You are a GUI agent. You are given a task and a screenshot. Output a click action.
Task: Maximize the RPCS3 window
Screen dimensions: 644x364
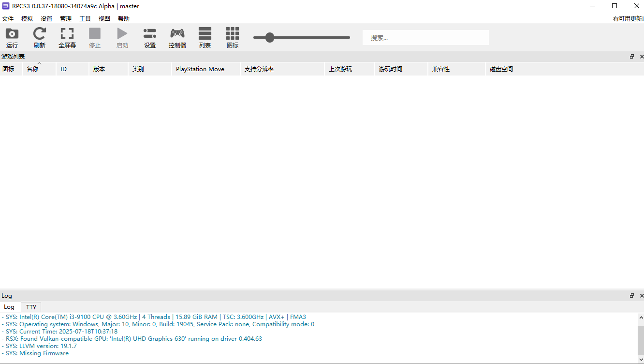(615, 6)
